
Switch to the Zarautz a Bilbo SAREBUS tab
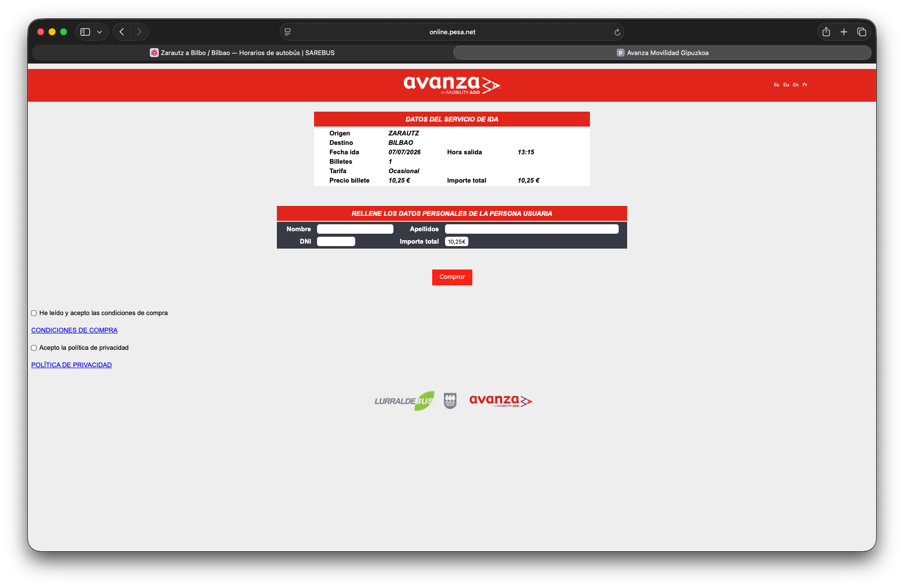243,53
